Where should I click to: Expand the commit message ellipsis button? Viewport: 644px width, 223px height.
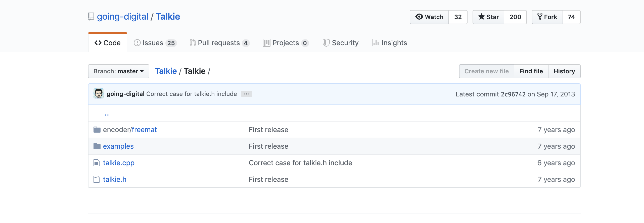[x=246, y=94]
